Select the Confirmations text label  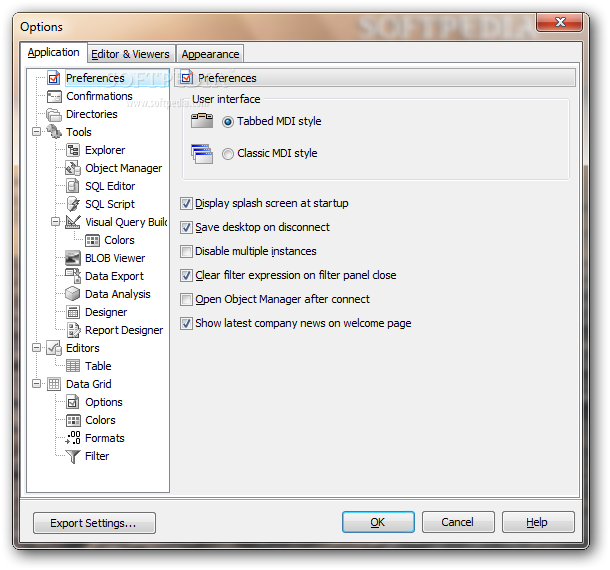100,96
